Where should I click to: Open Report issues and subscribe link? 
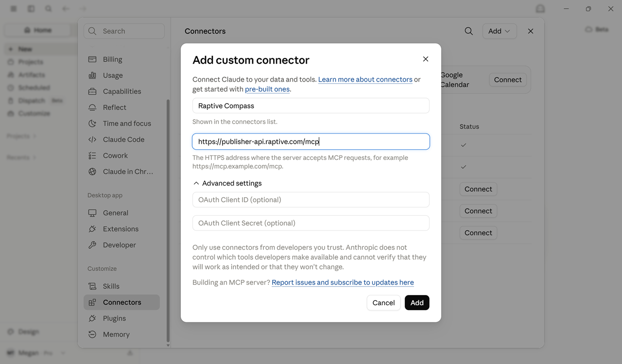pos(343,282)
